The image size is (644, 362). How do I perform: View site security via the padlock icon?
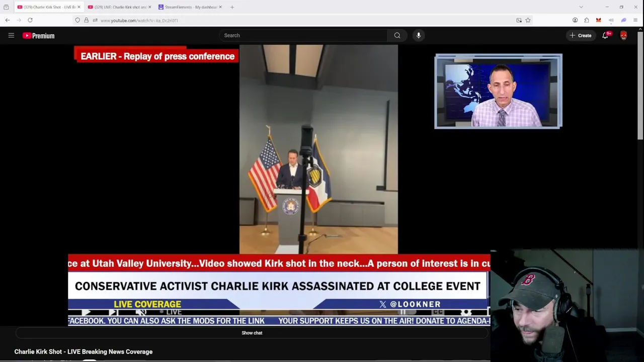pyautogui.click(x=86, y=20)
